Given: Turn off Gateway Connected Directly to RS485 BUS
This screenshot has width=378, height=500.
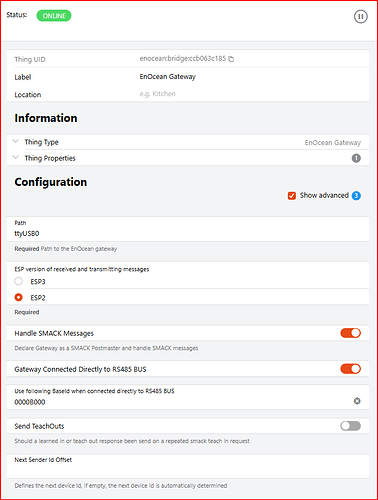Looking at the screenshot, I should click(350, 369).
